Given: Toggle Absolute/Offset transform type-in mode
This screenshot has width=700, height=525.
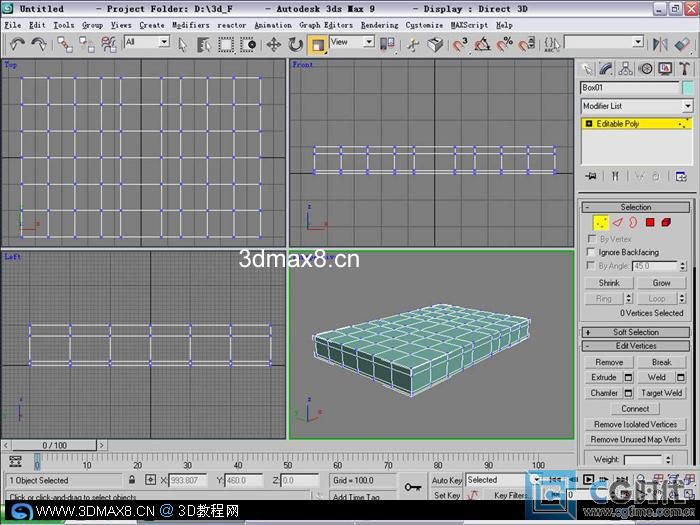Looking at the screenshot, I should tap(150, 480).
